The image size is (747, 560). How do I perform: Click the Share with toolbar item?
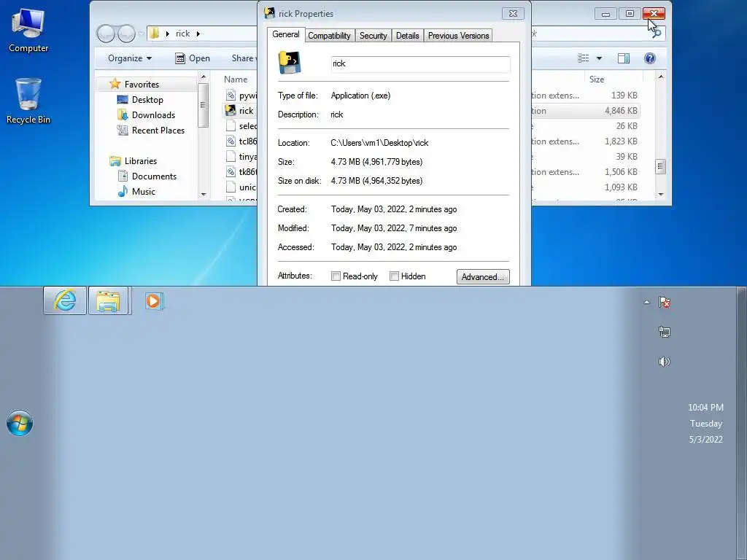tap(244, 58)
